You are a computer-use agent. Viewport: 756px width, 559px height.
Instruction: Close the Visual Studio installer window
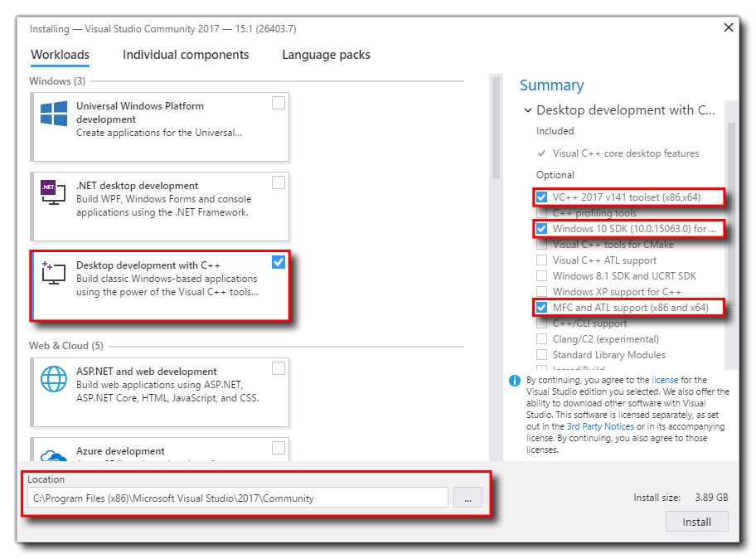[x=729, y=28]
